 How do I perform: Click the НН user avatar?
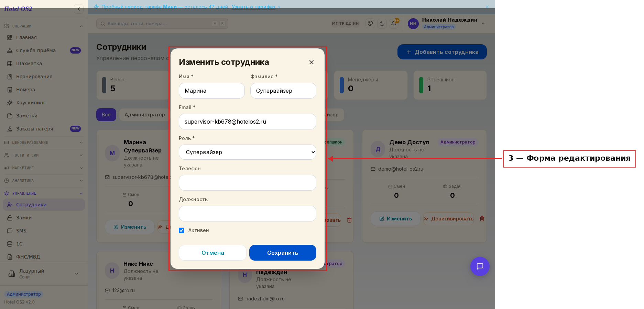(x=413, y=23)
